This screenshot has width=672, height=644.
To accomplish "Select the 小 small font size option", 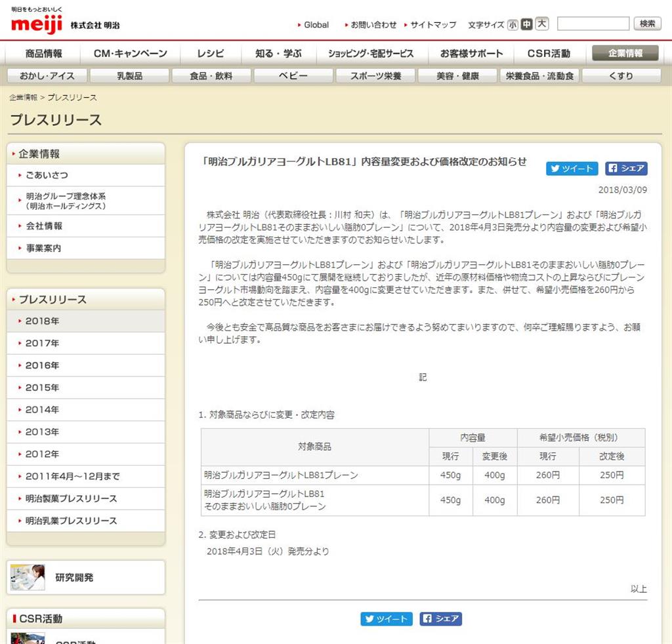I will [x=513, y=24].
